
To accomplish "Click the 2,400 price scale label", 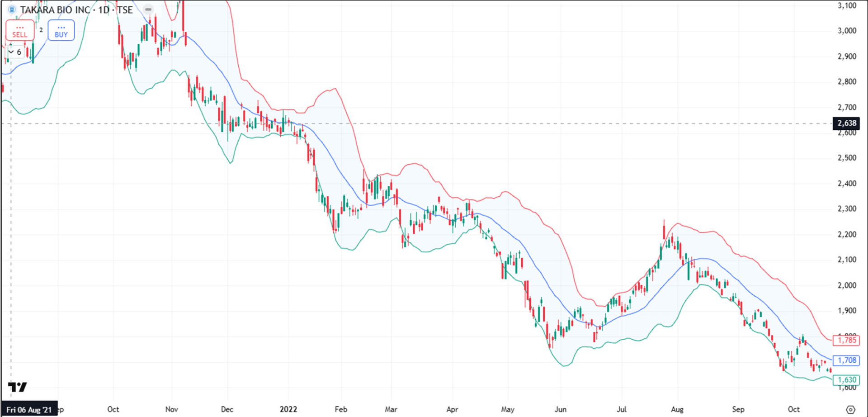I will pyautogui.click(x=847, y=184).
